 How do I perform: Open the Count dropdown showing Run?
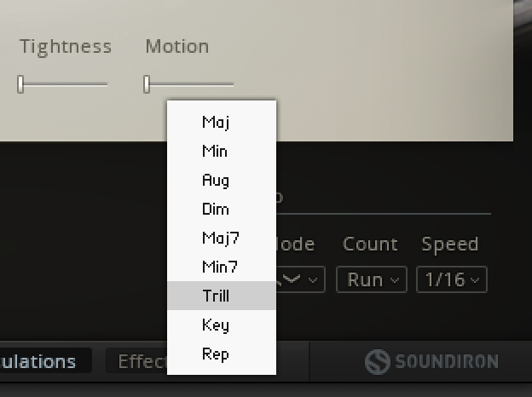(370, 279)
